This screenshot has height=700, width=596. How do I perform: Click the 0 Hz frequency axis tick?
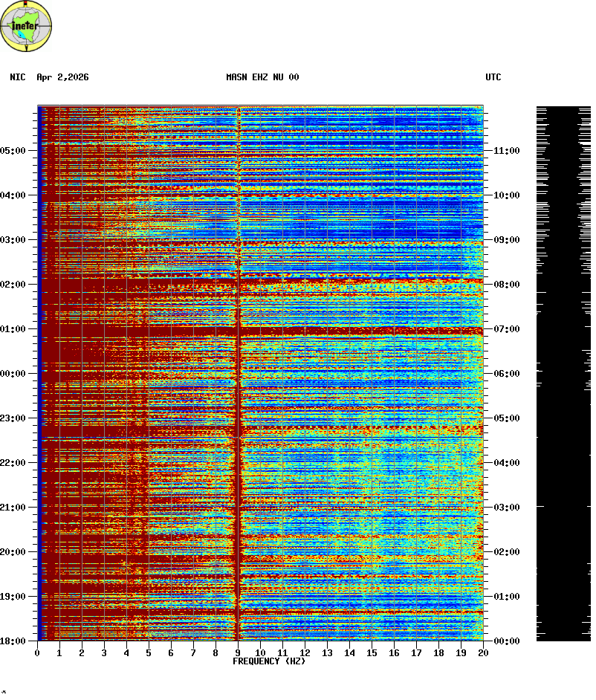(37, 652)
